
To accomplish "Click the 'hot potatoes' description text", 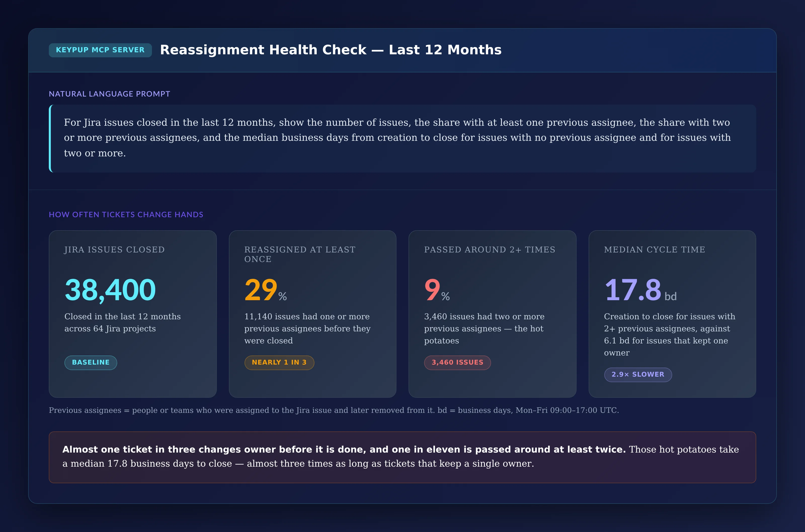I will 484,328.
